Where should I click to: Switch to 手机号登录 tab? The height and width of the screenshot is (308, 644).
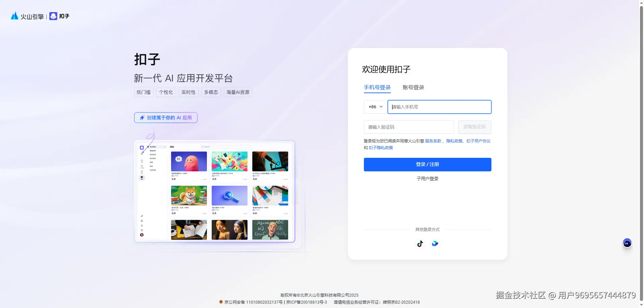pyautogui.click(x=377, y=87)
